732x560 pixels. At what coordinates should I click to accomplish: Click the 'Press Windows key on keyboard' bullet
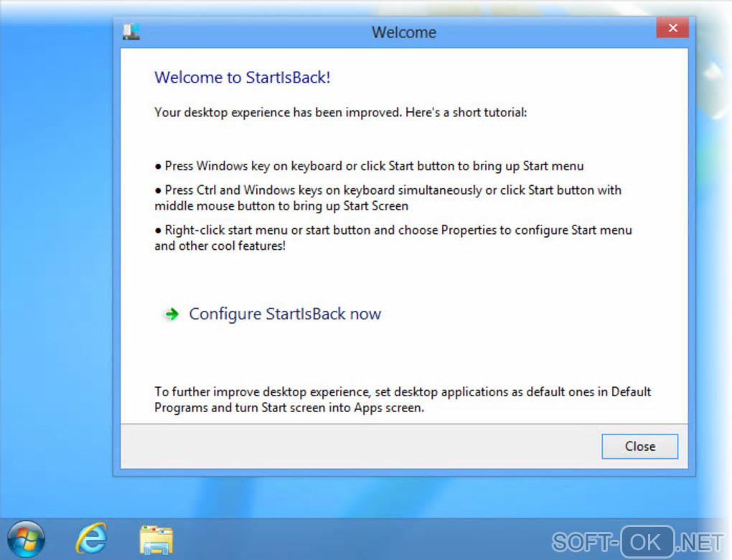click(x=370, y=167)
